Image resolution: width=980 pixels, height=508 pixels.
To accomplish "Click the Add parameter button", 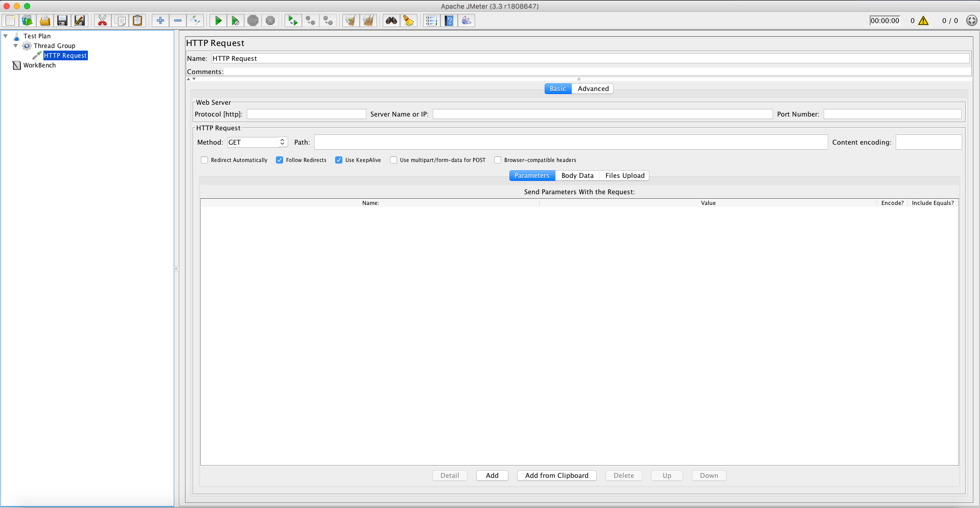I will click(x=492, y=475).
